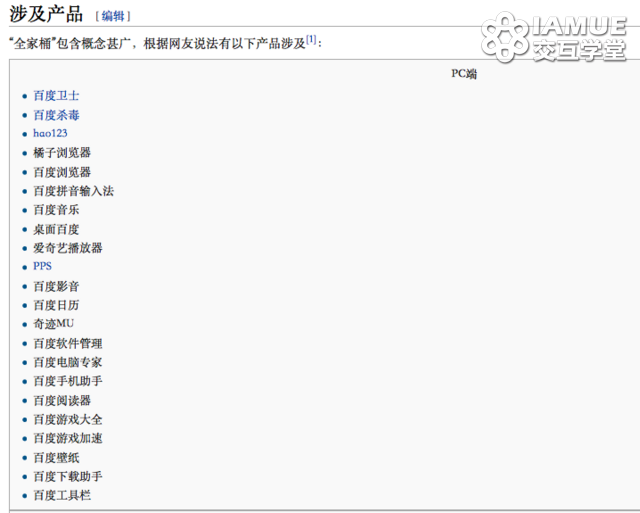Select the 百度游戏加速 list item
The height and width of the screenshot is (513, 640).
68,438
